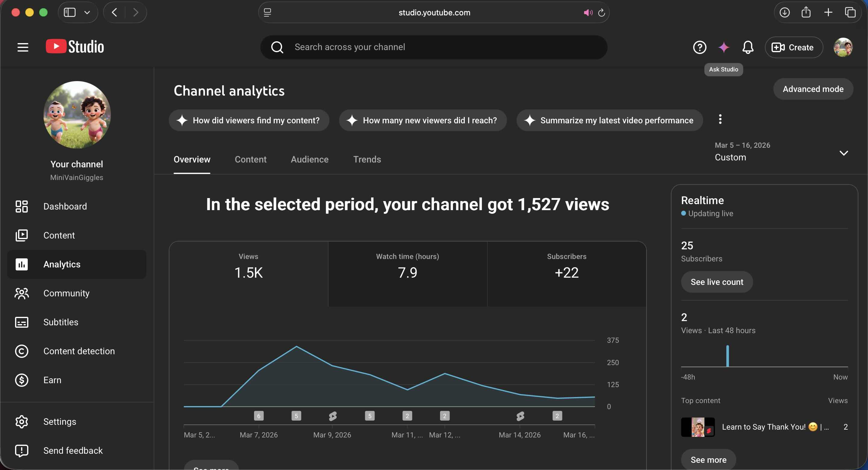Switch to the Trends tab
868x470 pixels.
tap(367, 159)
